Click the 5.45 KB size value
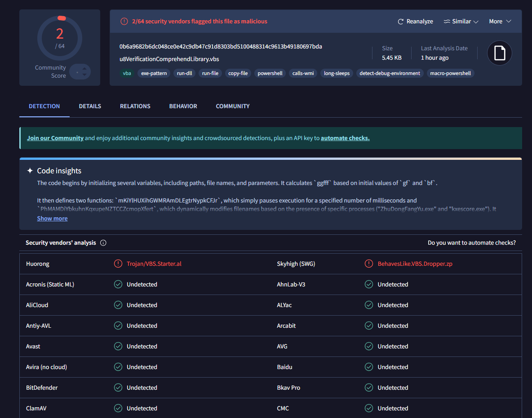This screenshot has height=418, width=532. point(391,57)
